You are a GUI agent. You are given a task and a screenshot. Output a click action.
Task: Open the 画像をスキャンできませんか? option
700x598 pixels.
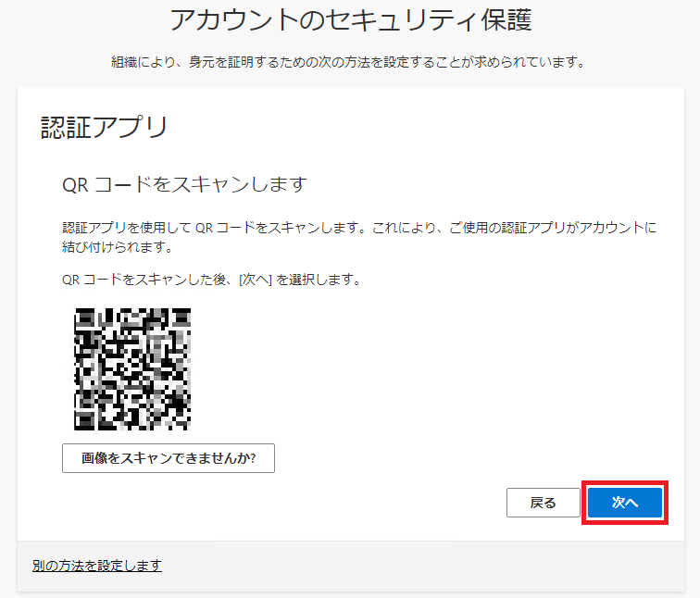(x=169, y=458)
